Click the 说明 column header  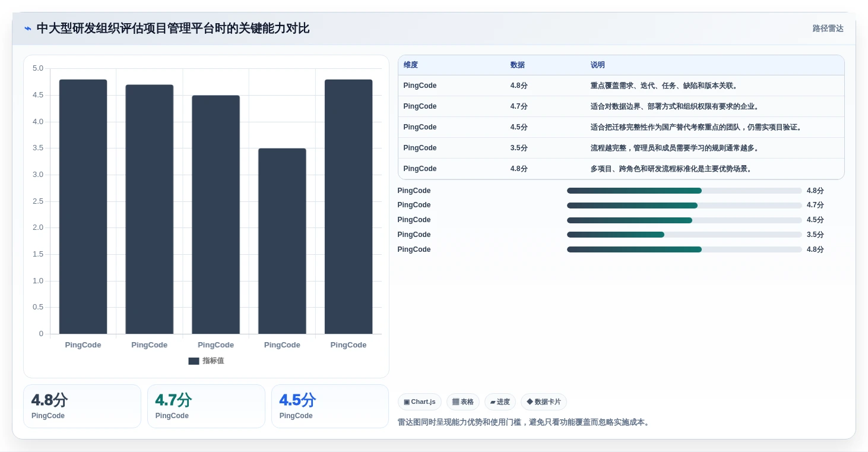[x=598, y=65]
